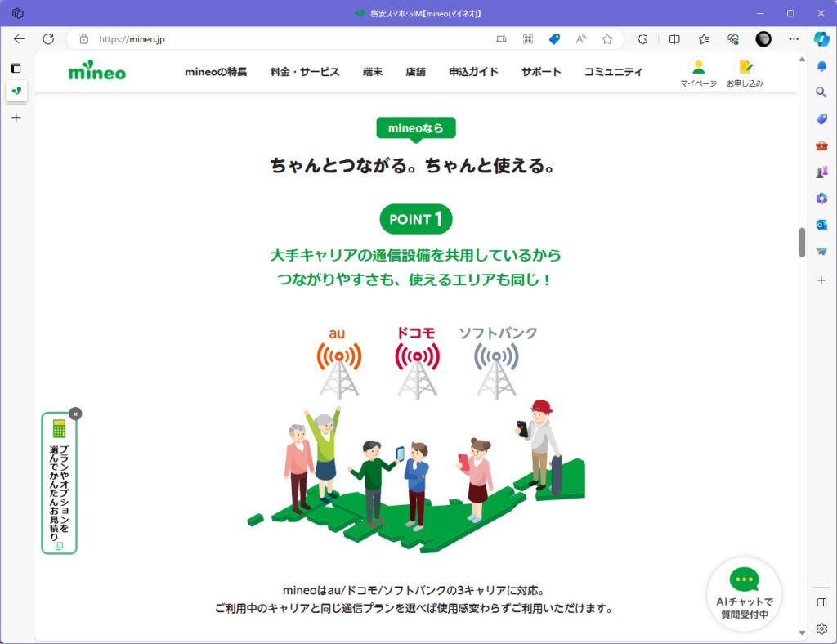Click the mineoなら green label

pos(416,128)
